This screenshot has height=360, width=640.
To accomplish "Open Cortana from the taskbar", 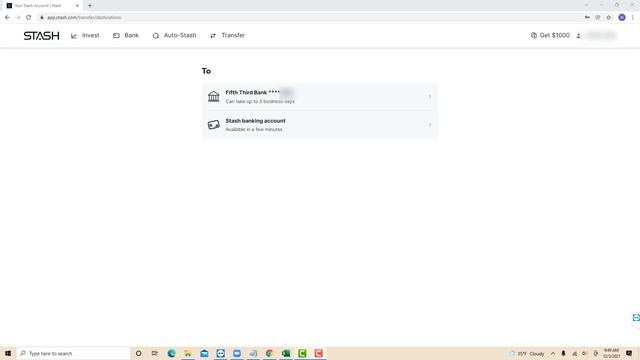I will (x=138, y=353).
